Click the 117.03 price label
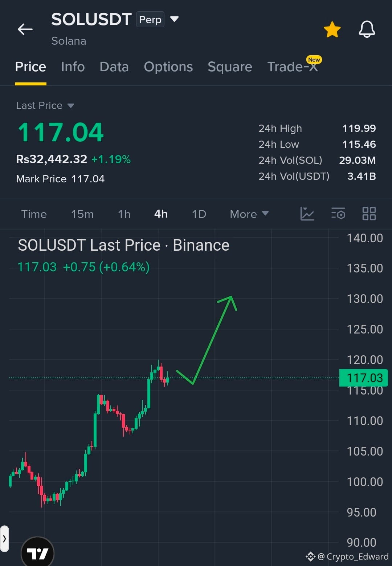This screenshot has height=566, width=392. [x=364, y=378]
